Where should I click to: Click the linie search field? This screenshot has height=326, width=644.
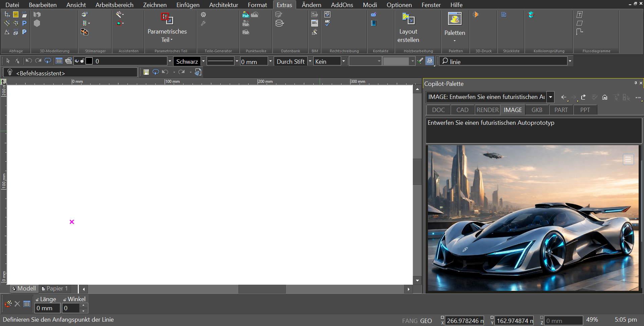tap(503, 61)
